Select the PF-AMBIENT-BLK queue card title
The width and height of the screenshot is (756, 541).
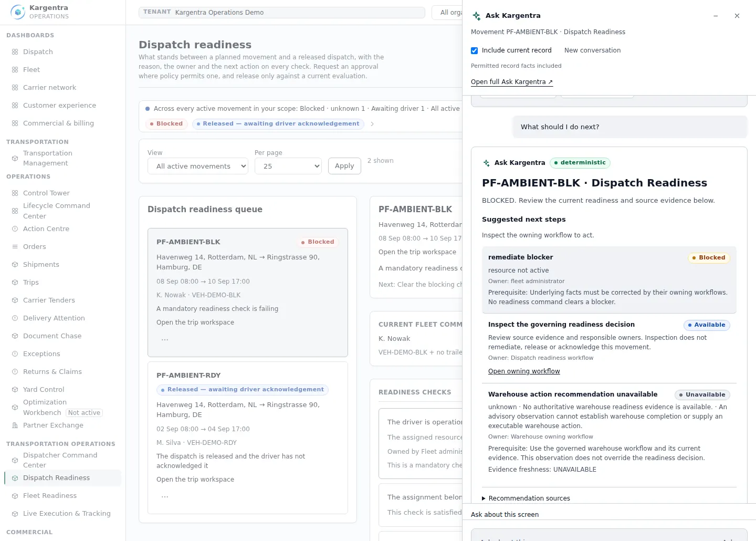[x=188, y=242]
